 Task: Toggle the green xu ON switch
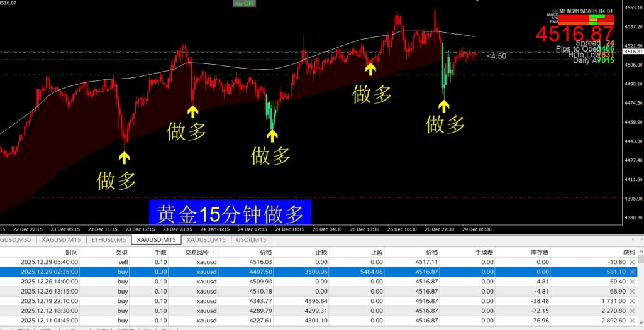[244, 4]
